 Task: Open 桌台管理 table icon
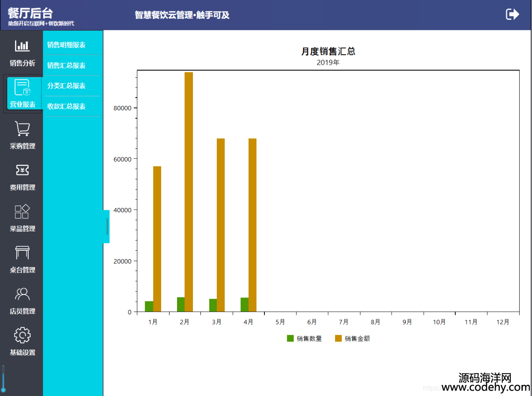pos(22,253)
